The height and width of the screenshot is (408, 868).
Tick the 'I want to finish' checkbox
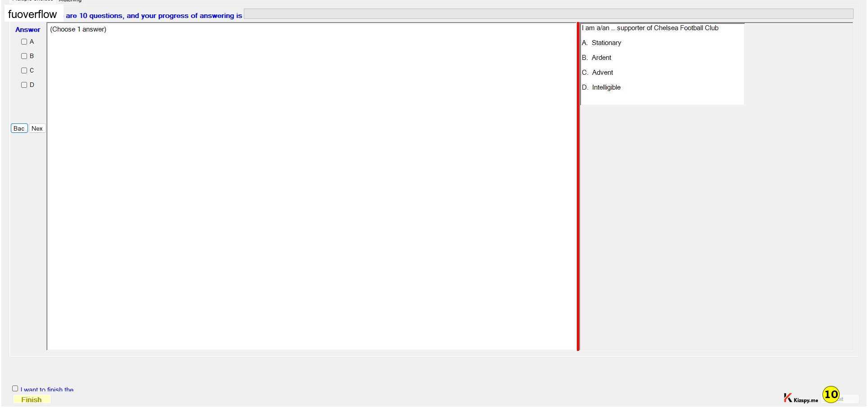click(15, 388)
